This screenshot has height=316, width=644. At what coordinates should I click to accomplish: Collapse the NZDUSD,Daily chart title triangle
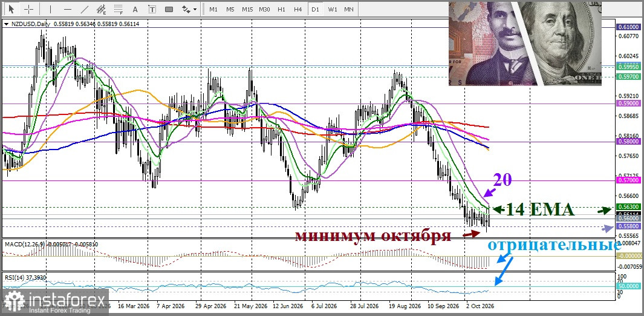[x=6, y=24]
